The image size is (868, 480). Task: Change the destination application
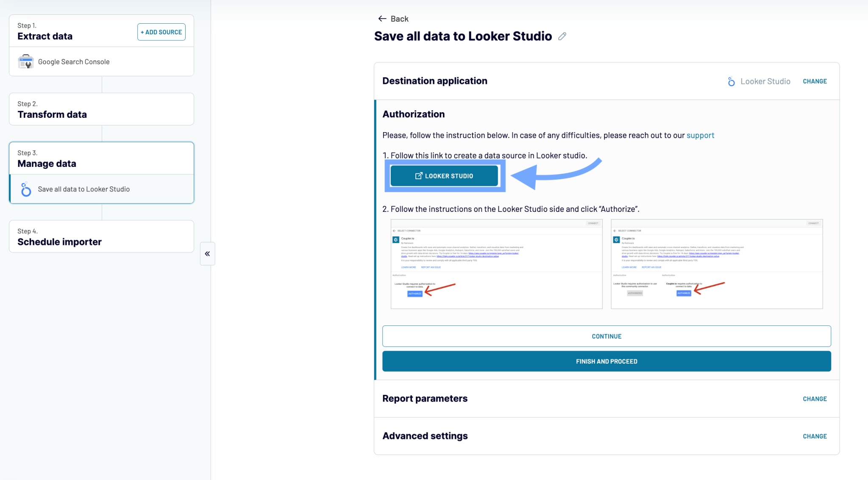point(815,81)
